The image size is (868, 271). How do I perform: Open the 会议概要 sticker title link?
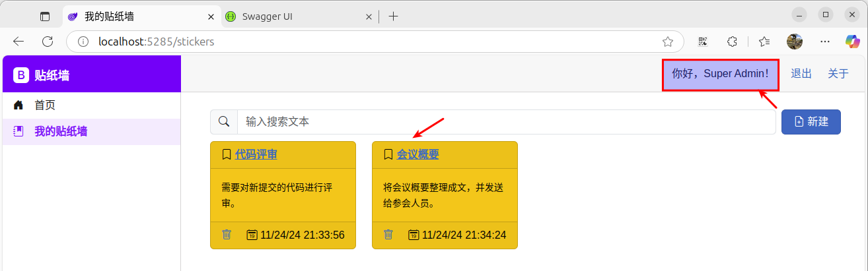pos(418,154)
